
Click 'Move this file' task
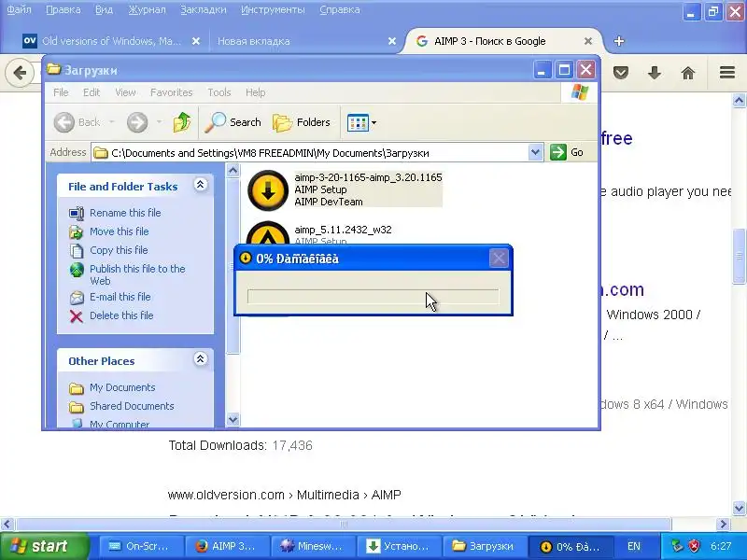pyautogui.click(x=120, y=231)
